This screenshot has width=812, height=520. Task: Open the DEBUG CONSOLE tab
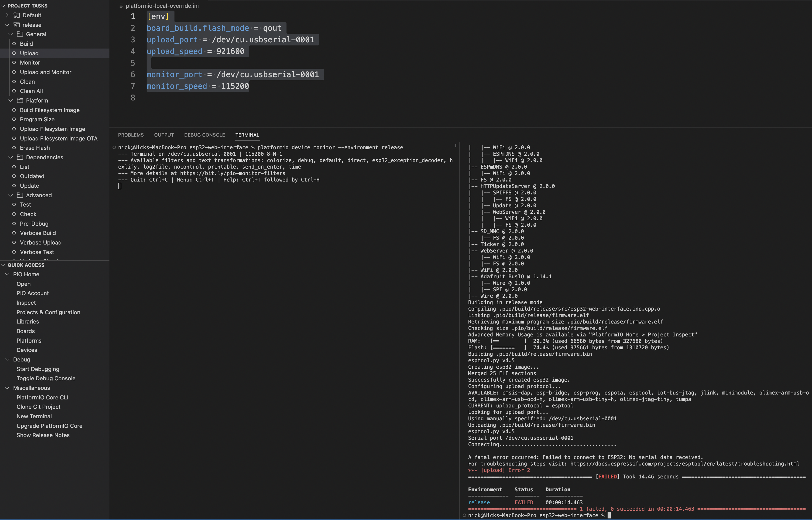(x=204, y=135)
